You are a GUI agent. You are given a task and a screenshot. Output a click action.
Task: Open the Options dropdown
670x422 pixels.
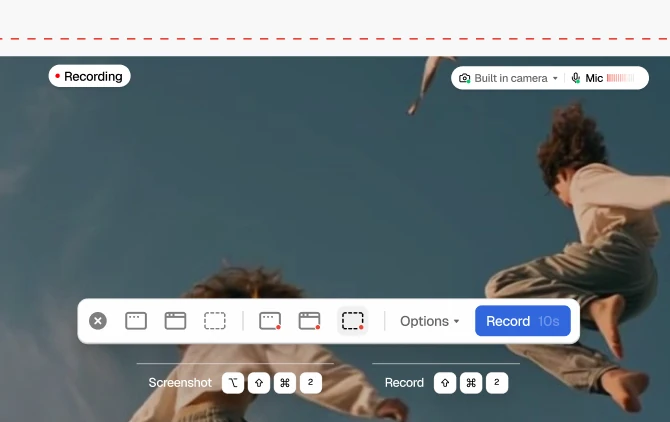click(x=429, y=321)
